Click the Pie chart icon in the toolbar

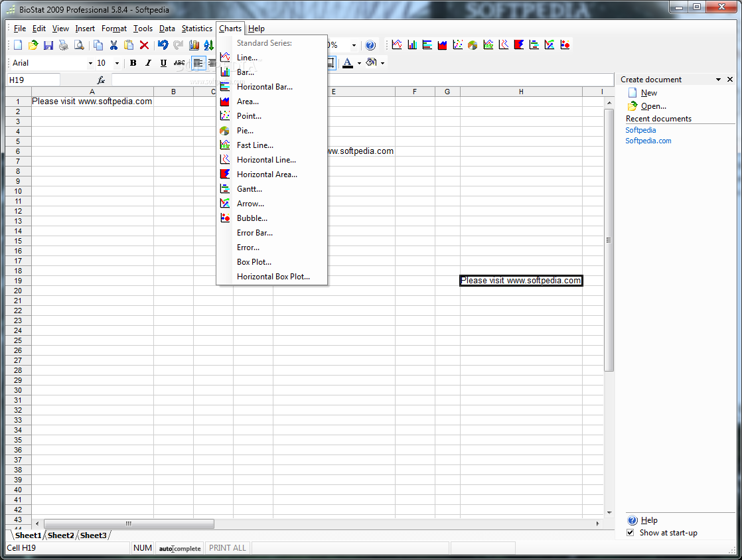473,44
